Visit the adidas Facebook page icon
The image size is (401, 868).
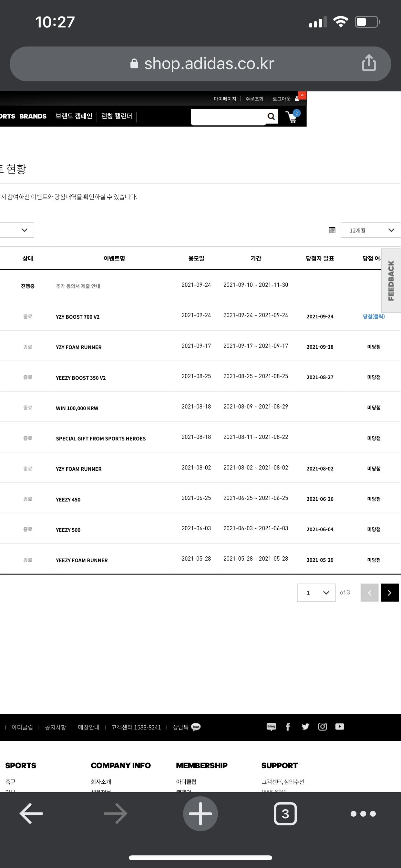288,727
